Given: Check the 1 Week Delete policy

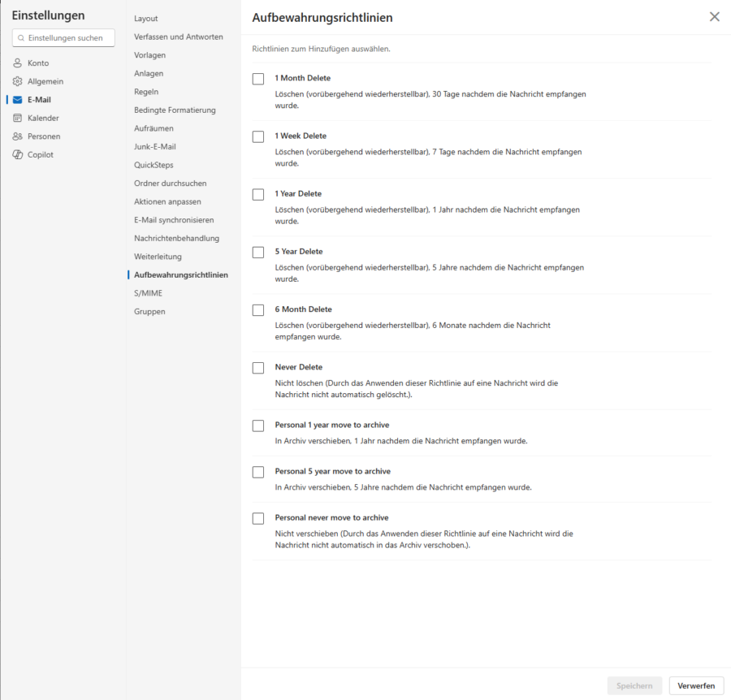Looking at the screenshot, I should [257, 136].
